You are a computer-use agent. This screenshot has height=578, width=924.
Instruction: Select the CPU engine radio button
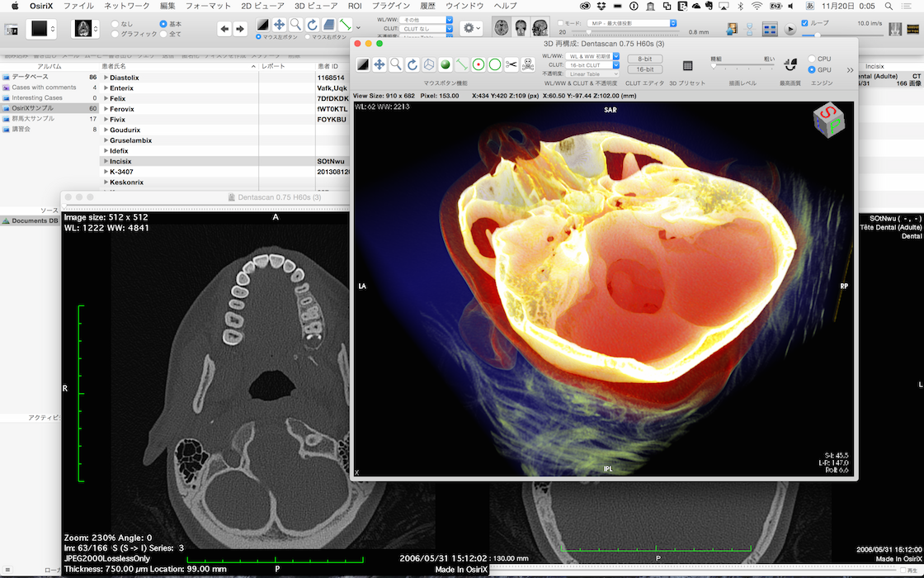click(812, 59)
